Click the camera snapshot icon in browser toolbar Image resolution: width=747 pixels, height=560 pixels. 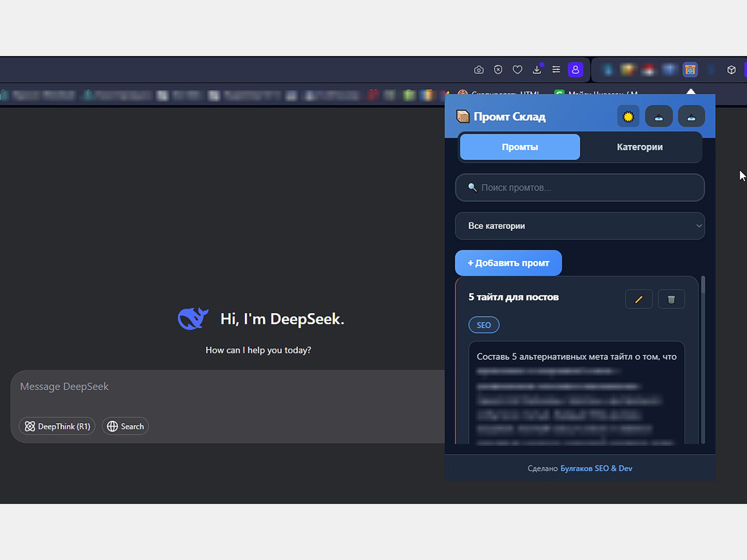(x=479, y=70)
